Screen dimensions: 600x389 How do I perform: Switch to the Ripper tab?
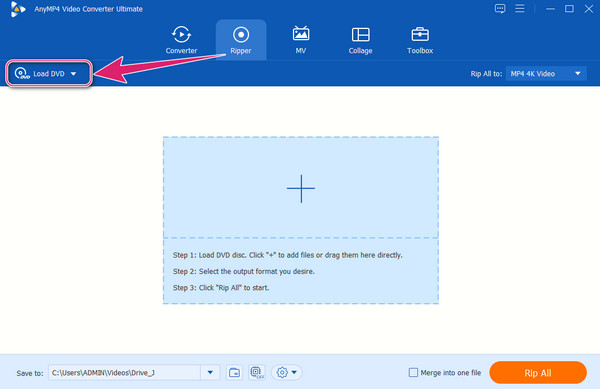point(241,40)
